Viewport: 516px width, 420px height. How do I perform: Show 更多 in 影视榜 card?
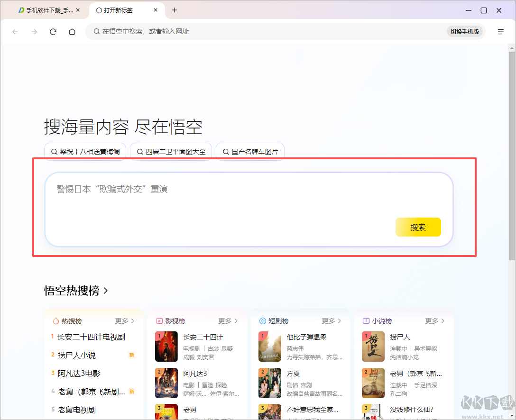pyautogui.click(x=228, y=321)
